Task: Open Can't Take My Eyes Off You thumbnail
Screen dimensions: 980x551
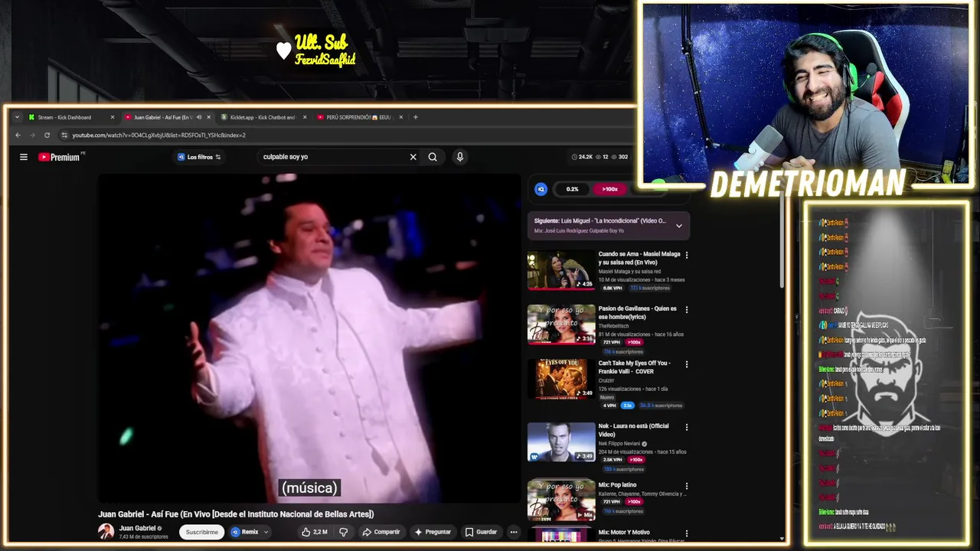Action: pos(560,379)
